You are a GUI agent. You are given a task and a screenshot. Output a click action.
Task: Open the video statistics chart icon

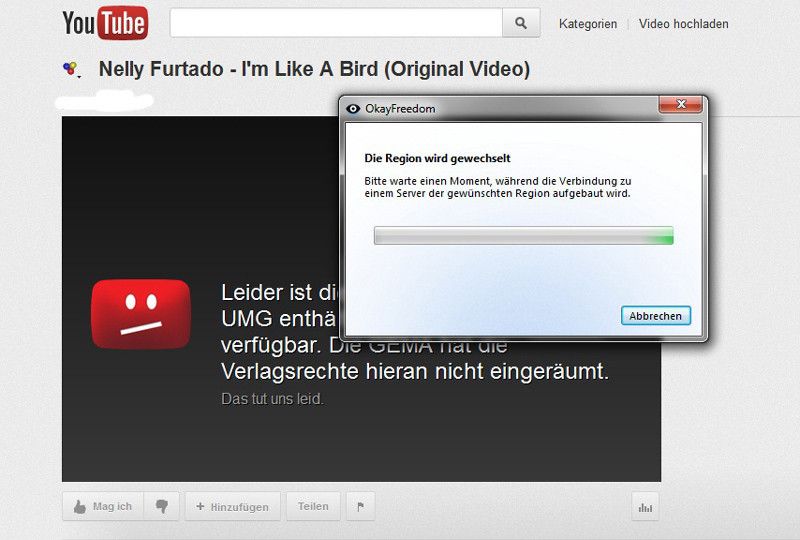[645, 507]
